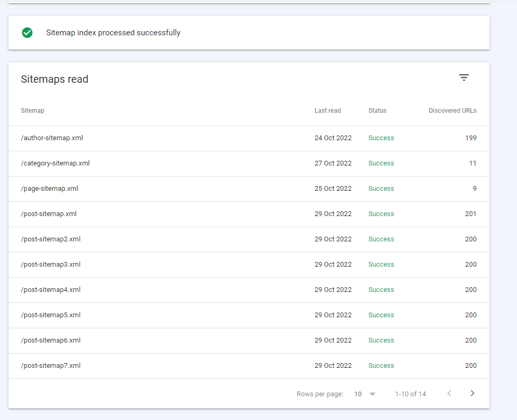Click the green success checkmark icon
Image resolution: width=517 pixels, height=420 pixels.
click(x=27, y=33)
